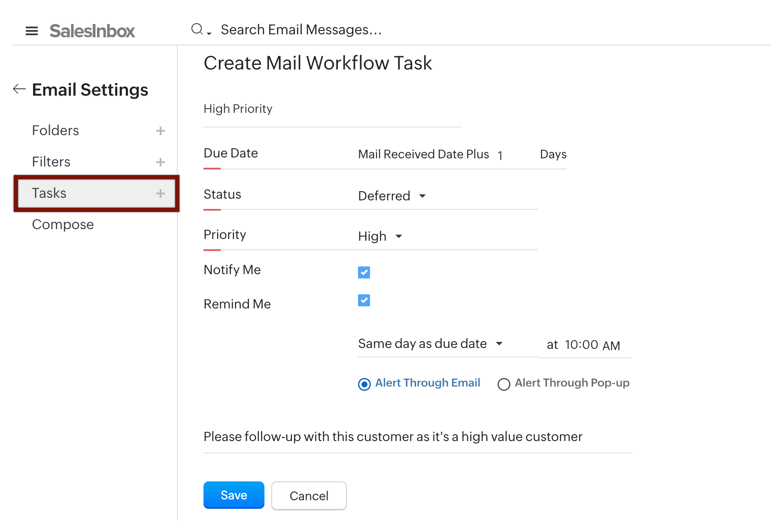Open Compose in Email Settings sidebar
Image resolution: width=783 pixels, height=532 pixels.
coord(63,224)
